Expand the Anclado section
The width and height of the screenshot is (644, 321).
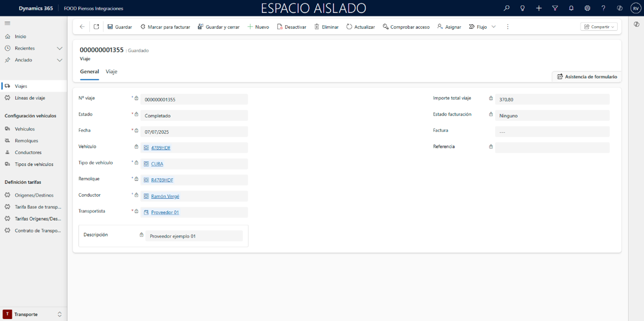(59, 60)
